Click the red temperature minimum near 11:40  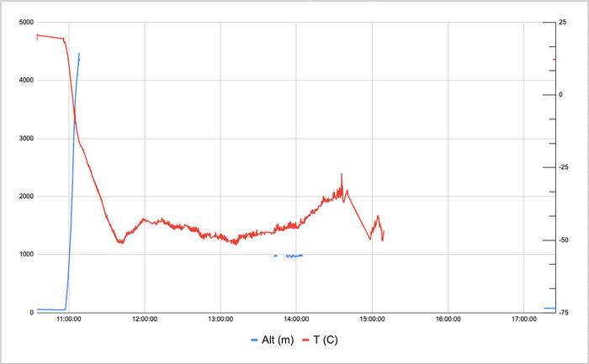[120, 242]
